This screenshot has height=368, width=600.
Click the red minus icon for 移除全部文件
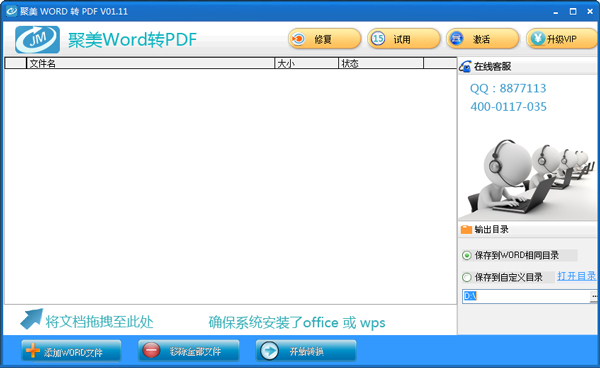pos(151,350)
